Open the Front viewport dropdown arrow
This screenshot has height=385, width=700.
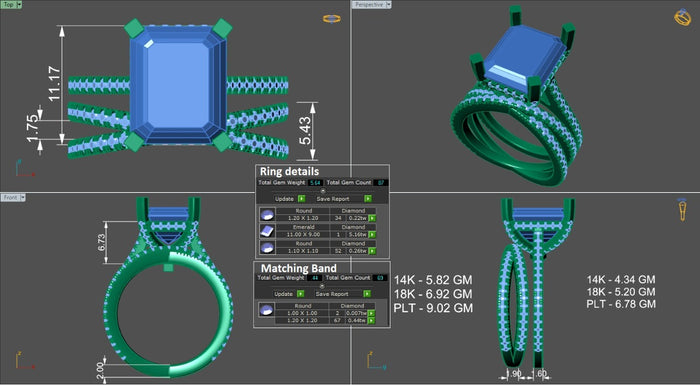point(22,197)
